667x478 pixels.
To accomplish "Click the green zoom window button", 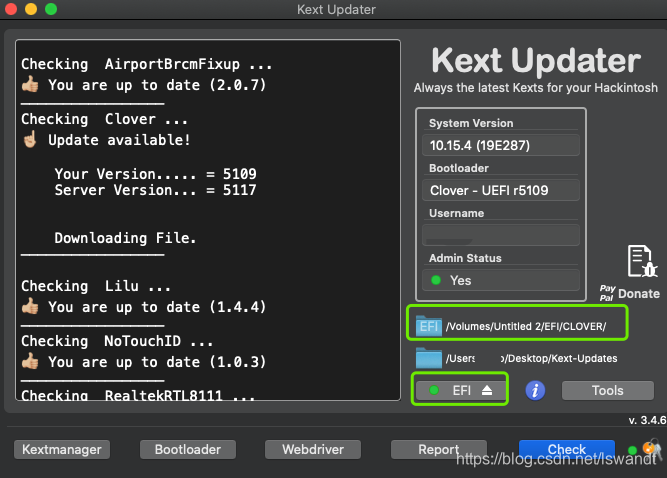I will pyautogui.click(x=51, y=9).
